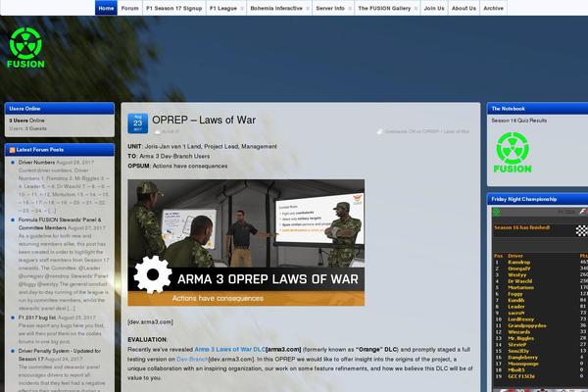Image resolution: width=588 pixels, height=392 pixels.
Task: Click the small green logo atop championship table
Action: [496, 213]
